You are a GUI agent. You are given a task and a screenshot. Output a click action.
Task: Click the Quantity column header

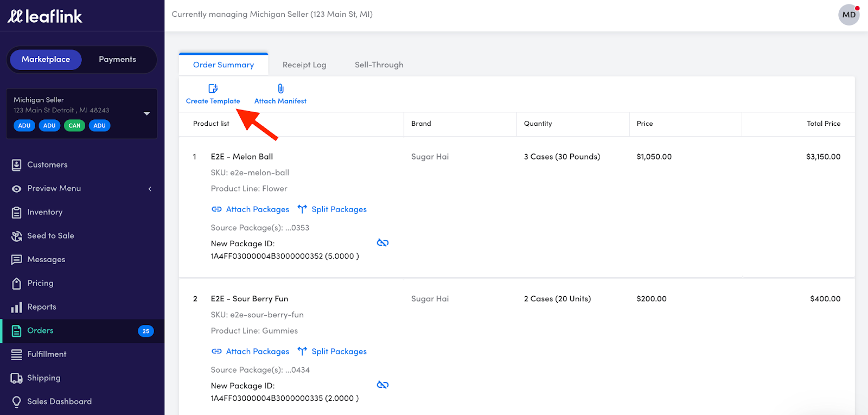pos(538,124)
